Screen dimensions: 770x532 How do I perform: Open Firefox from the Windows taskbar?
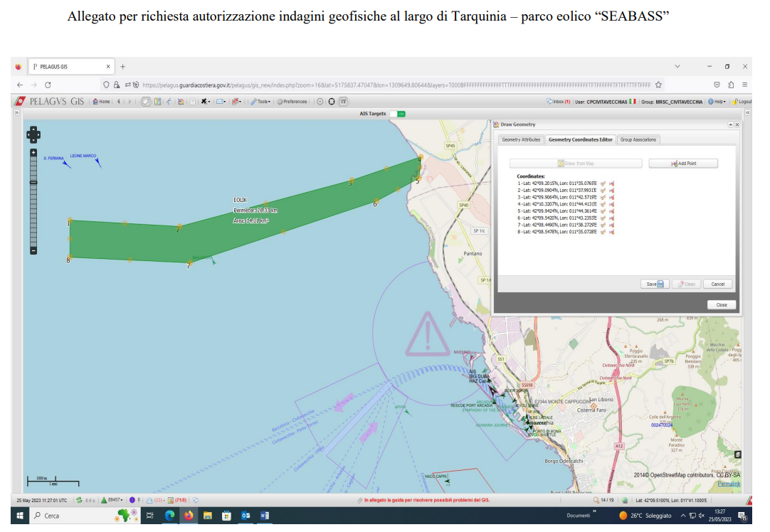click(189, 516)
